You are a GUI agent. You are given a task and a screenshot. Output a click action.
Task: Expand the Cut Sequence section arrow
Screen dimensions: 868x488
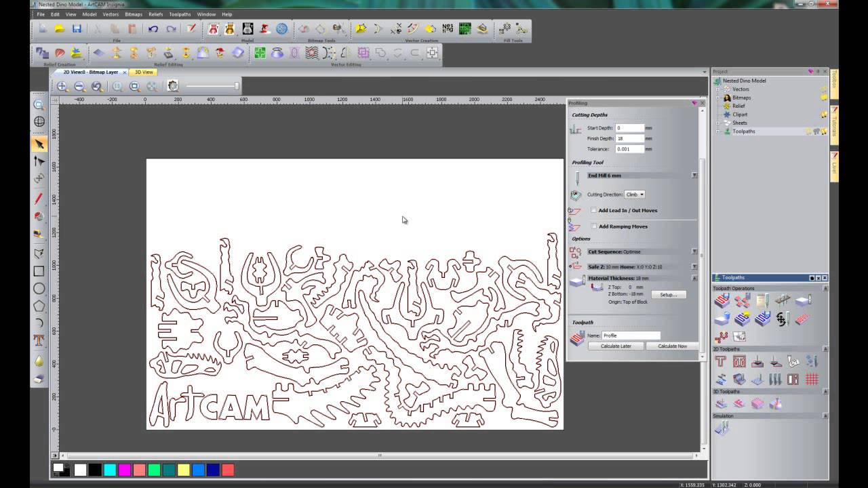point(694,251)
